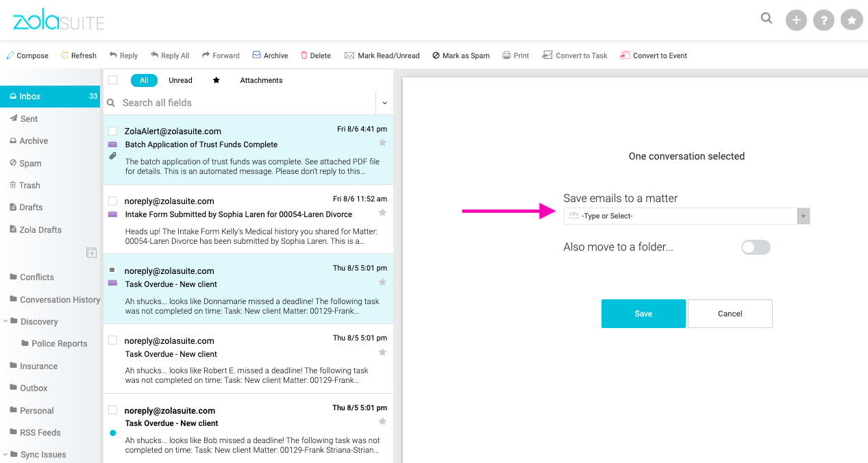Compose a new email

click(27, 55)
